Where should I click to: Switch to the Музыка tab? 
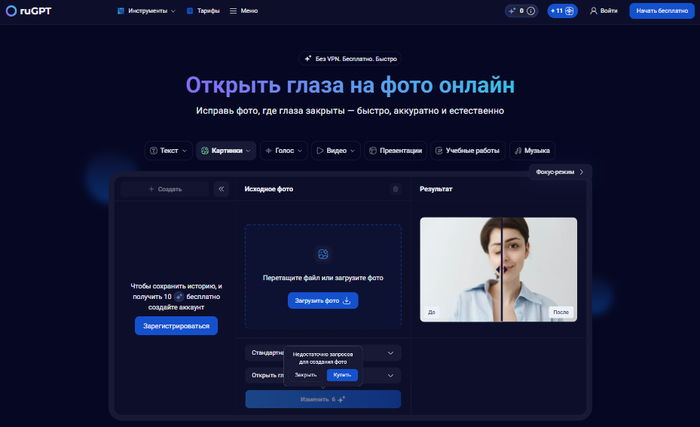[531, 150]
